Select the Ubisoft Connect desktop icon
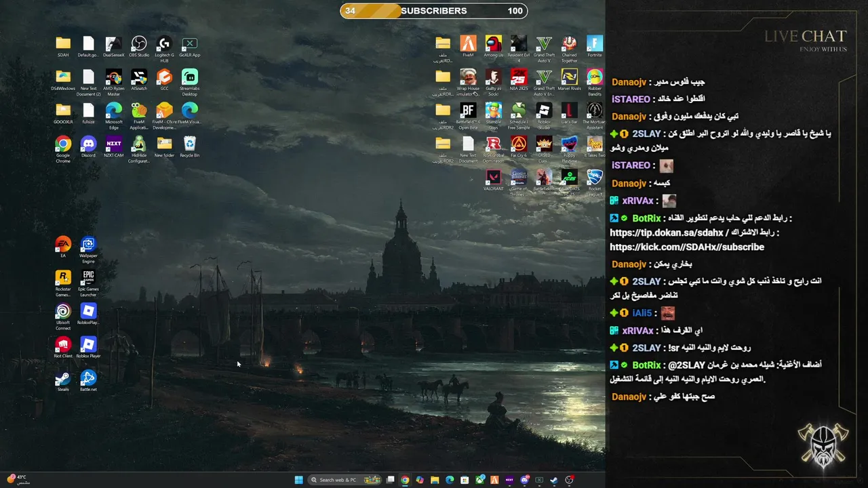The image size is (868, 488). coord(63,316)
